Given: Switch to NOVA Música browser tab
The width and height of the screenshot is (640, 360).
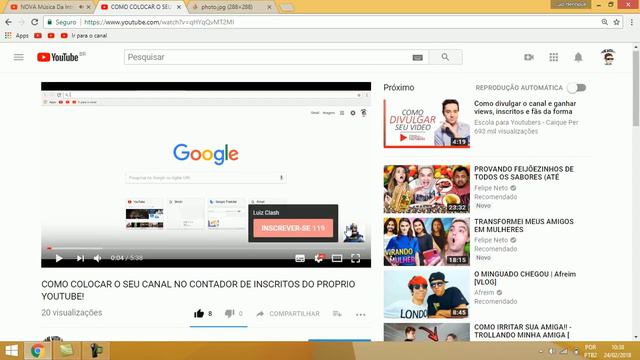Looking at the screenshot, I should pos(48,7).
